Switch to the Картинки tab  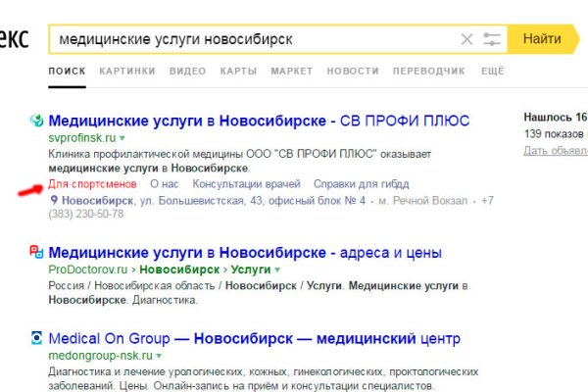pyautogui.click(x=126, y=72)
